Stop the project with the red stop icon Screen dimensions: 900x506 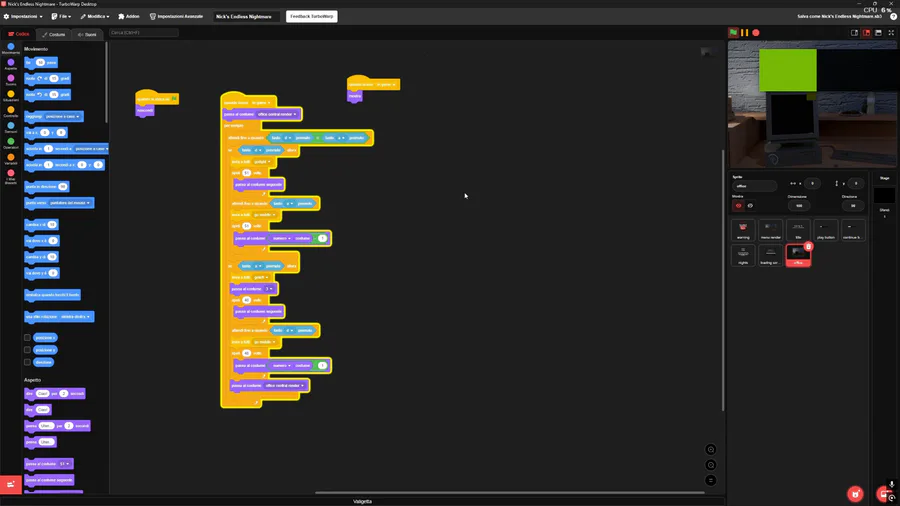[x=756, y=33]
